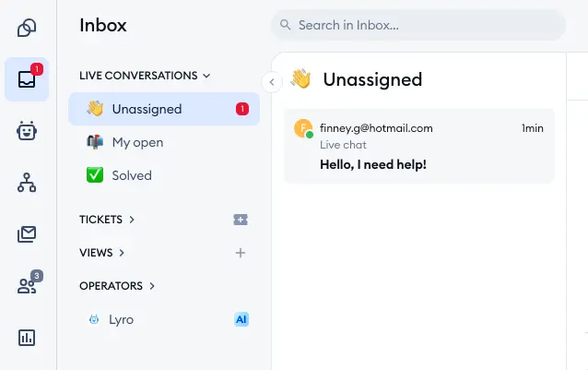The width and height of the screenshot is (588, 370).
Task: Expand the Tickets section
Action: pos(107,220)
